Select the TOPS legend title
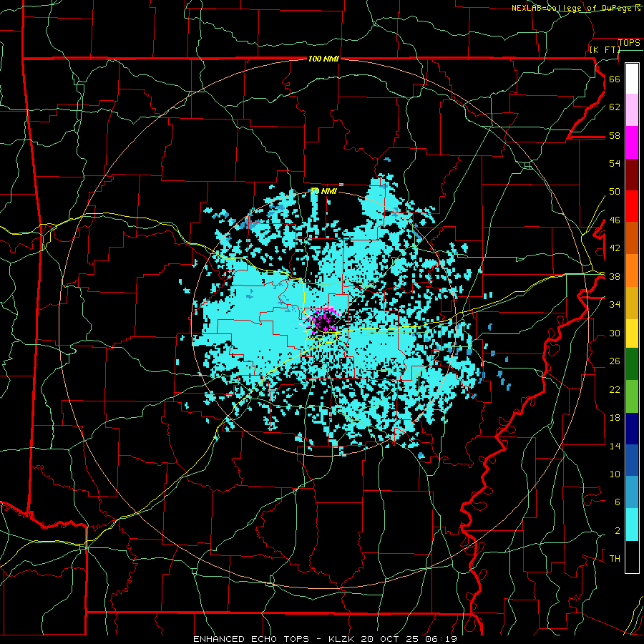The height and width of the screenshot is (644, 644). [629, 43]
